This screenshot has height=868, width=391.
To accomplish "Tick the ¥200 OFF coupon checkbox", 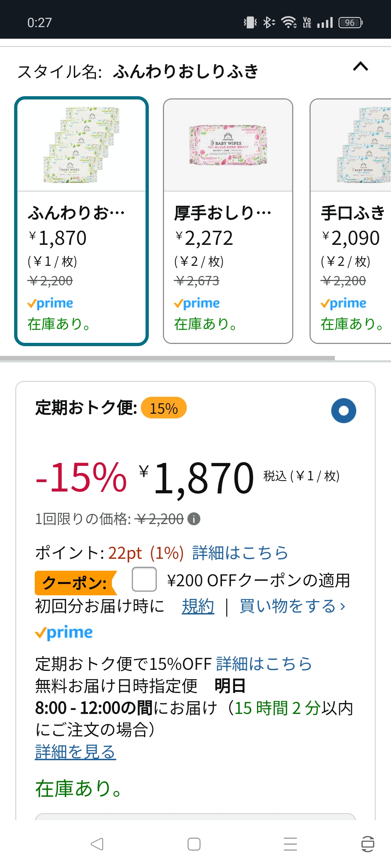I will 144,579.
